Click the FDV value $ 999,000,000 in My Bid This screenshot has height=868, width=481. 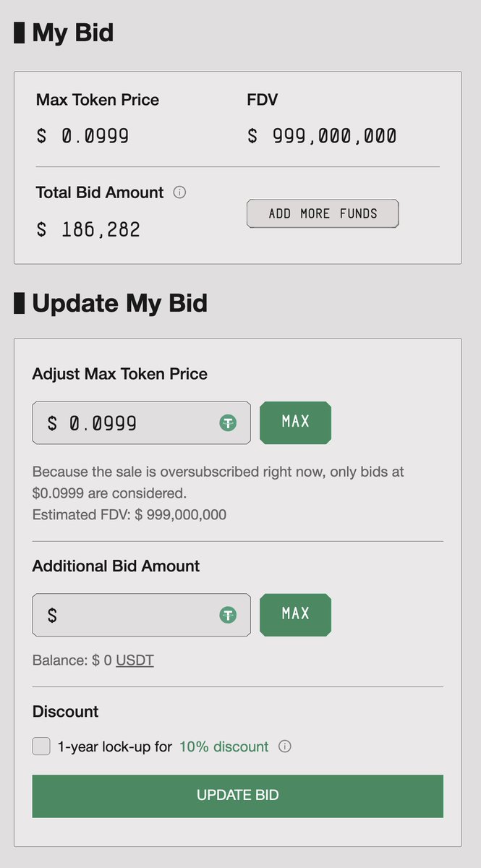coord(322,136)
